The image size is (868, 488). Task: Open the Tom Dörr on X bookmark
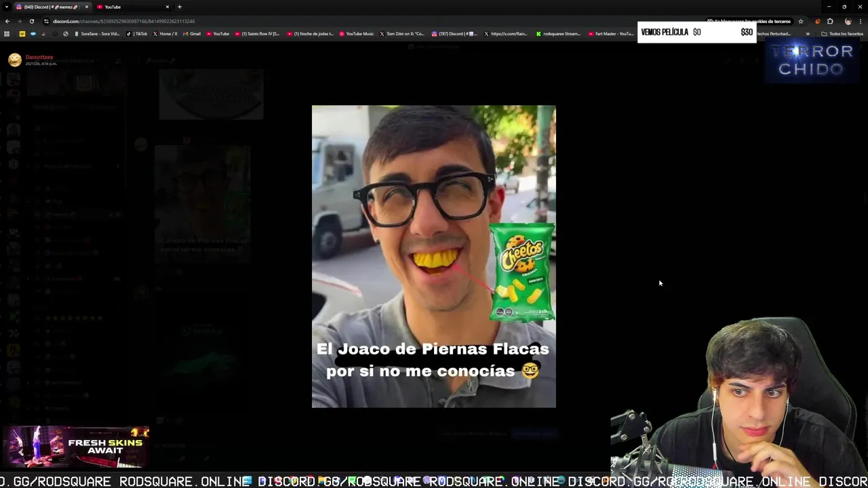pyautogui.click(x=402, y=33)
